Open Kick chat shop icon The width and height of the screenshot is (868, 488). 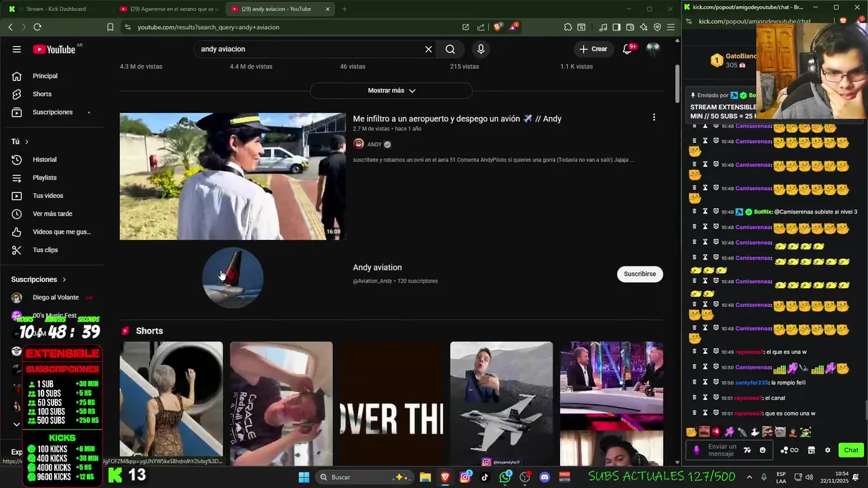coord(811,450)
